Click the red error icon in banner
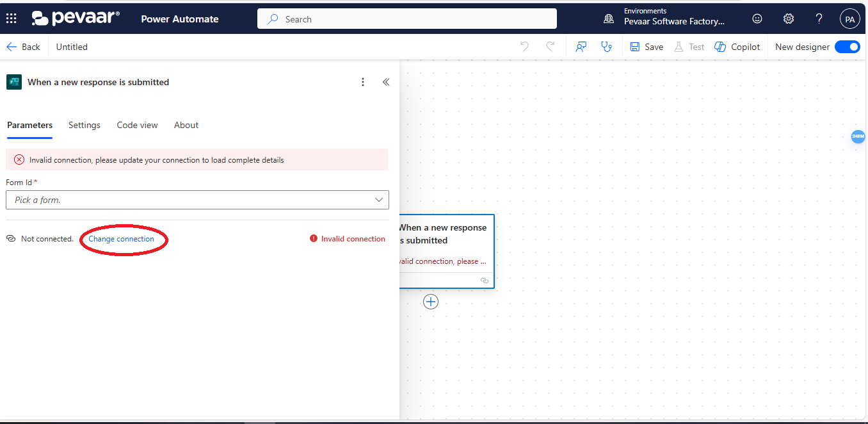 tap(19, 160)
